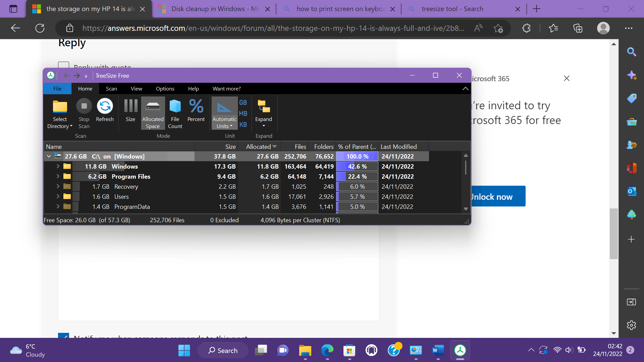Switch to Size mode
The width and height of the screenshot is (644, 362).
[x=130, y=110]
